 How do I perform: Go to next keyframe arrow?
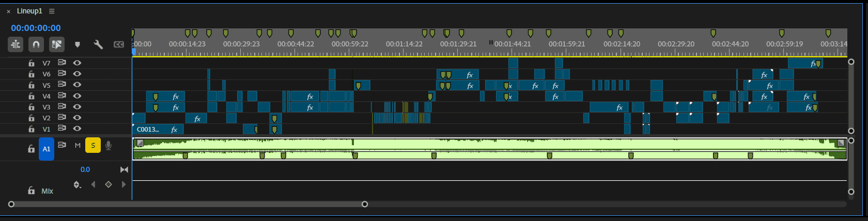click(124, 184)
